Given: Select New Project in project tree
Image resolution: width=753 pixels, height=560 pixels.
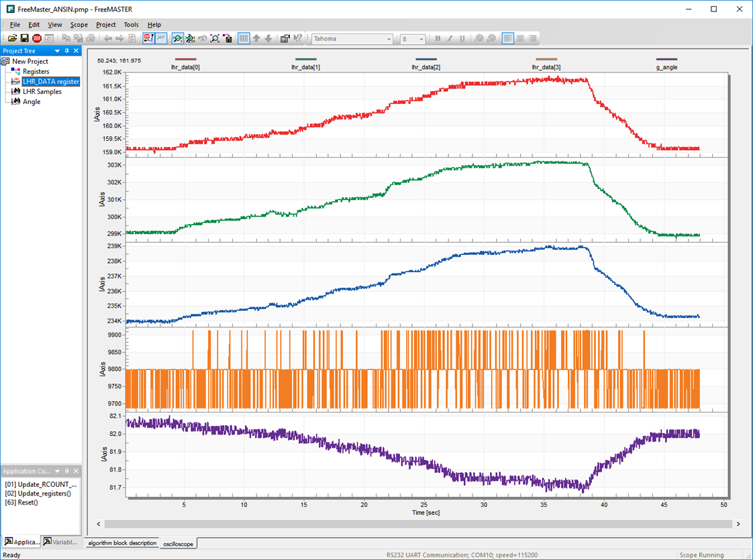Looking at the screenshot, I should 30,62.
